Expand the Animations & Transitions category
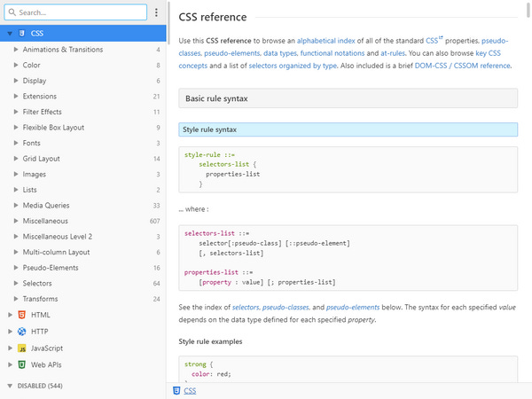Viewport: 532px width, 399px height. point(16,50)
